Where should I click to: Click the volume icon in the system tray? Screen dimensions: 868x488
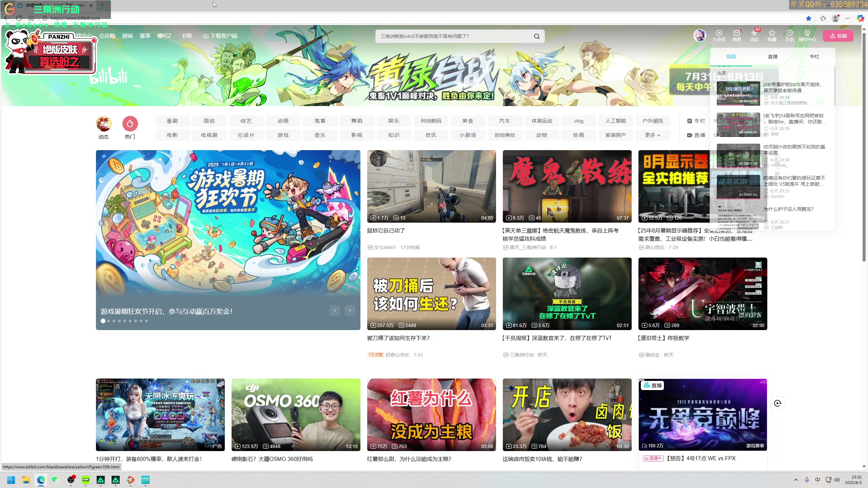pos(837,480)
